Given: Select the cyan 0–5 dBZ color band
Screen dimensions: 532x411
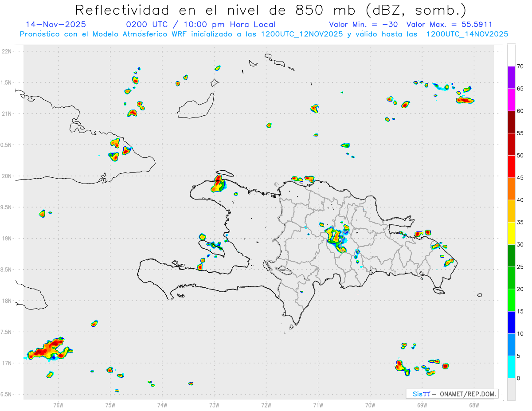Looking at the screenshot, I should (x=511, y=367).
